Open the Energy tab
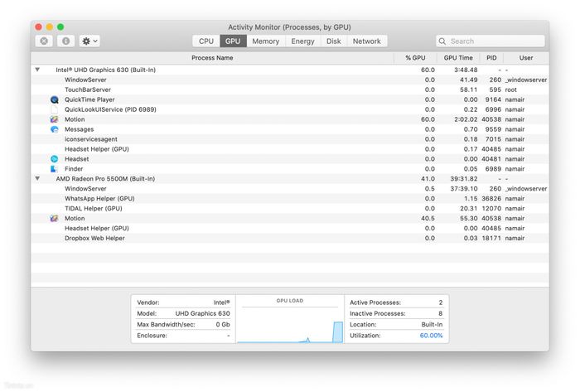 (x=302, y=41)
